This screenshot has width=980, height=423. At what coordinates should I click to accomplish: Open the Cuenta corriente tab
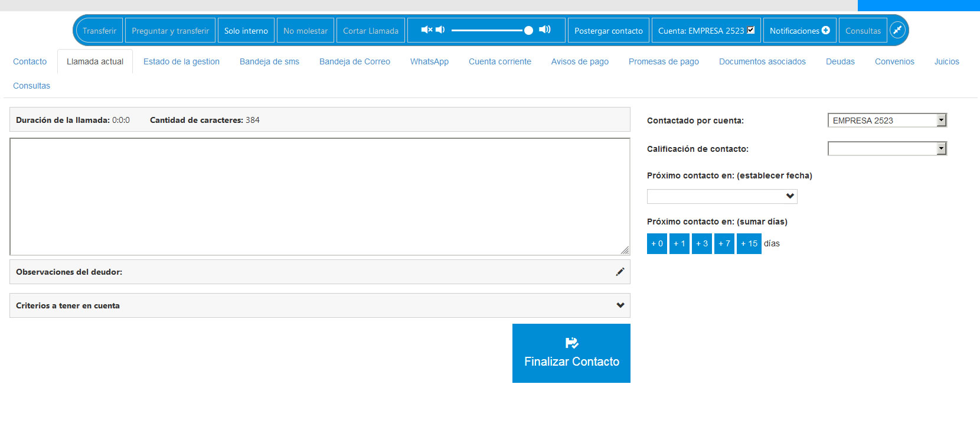(500, 61)
